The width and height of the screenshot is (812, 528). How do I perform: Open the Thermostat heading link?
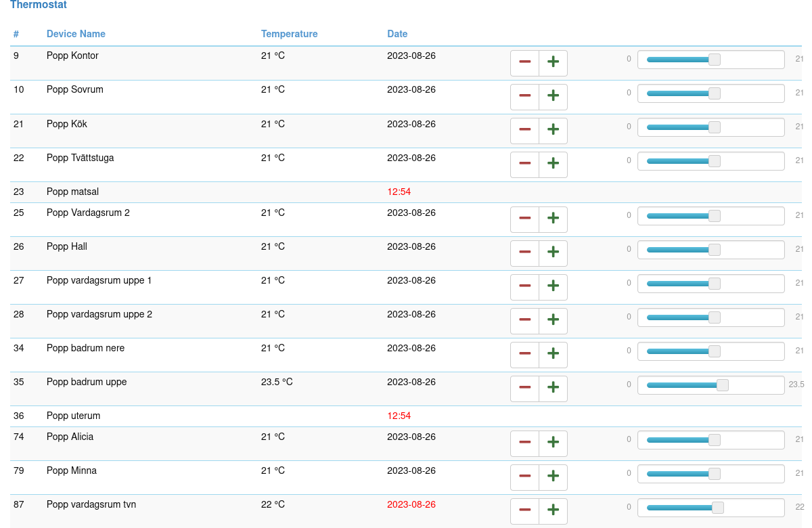(38, 5)
